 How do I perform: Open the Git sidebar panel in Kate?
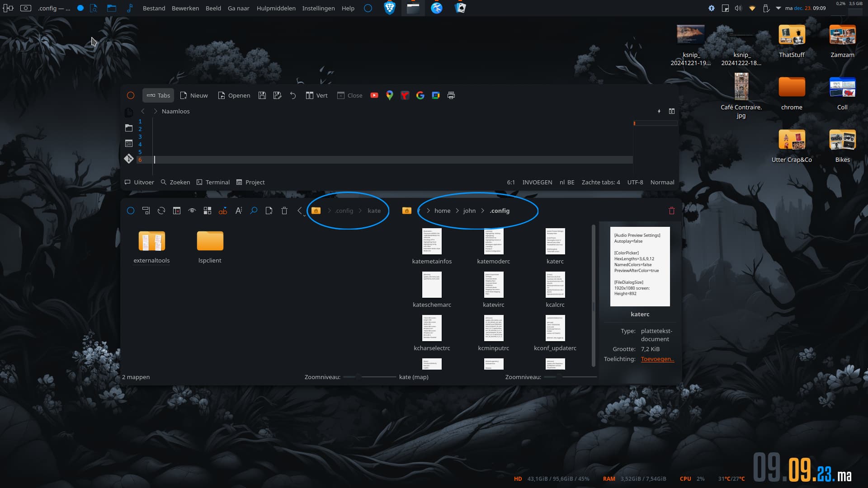[129, 159]
